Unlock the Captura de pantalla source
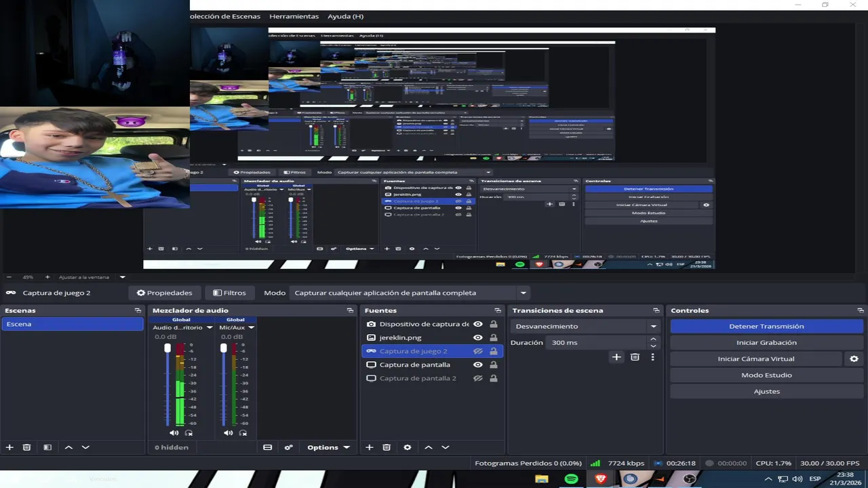The image size is (868, 488). (494, 365)
